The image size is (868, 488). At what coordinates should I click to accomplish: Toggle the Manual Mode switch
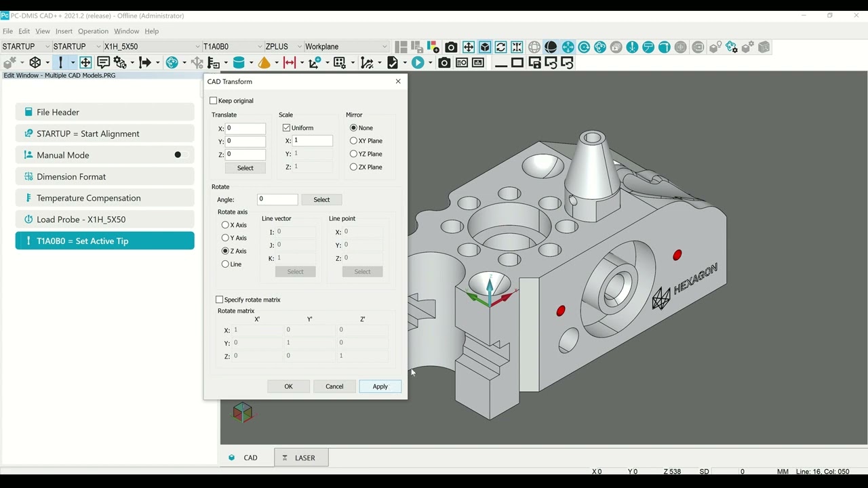(180, 155)
